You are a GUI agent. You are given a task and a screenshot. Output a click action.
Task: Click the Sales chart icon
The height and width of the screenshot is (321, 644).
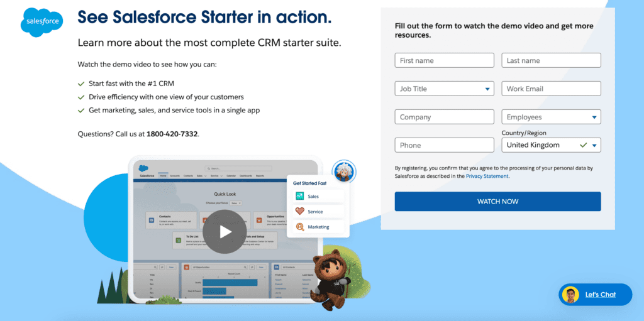[x=299, y=196]
